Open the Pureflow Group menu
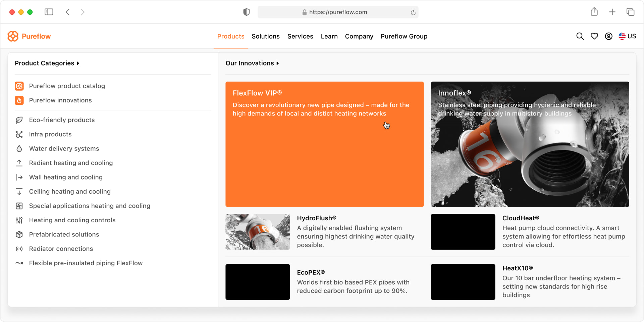Viewport: 644px width, 322px height. pyautogui.click(x=404, y=36)
